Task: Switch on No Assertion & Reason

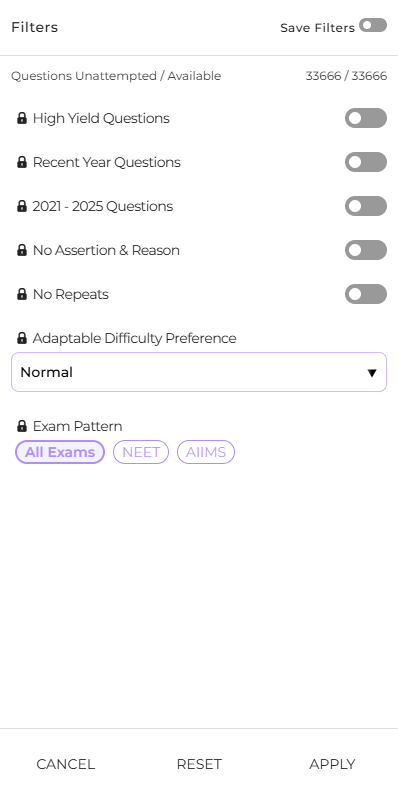Action: click(x=366, y=250)
